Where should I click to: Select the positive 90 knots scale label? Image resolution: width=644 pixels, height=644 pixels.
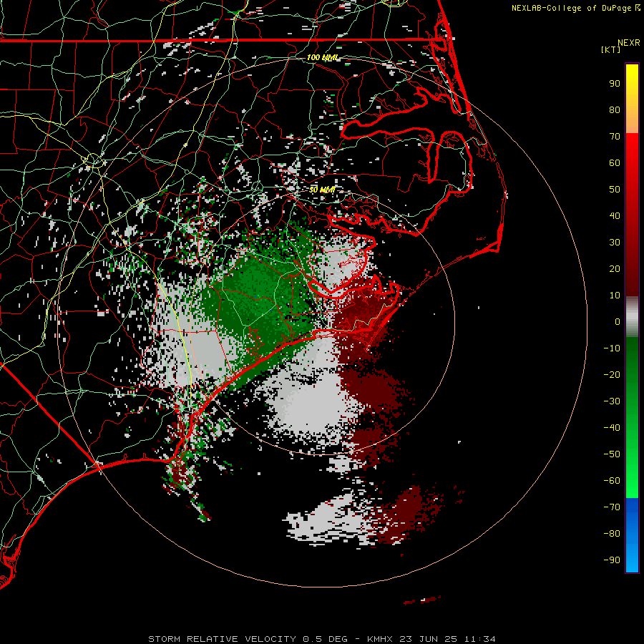click(x=615, y=84)
